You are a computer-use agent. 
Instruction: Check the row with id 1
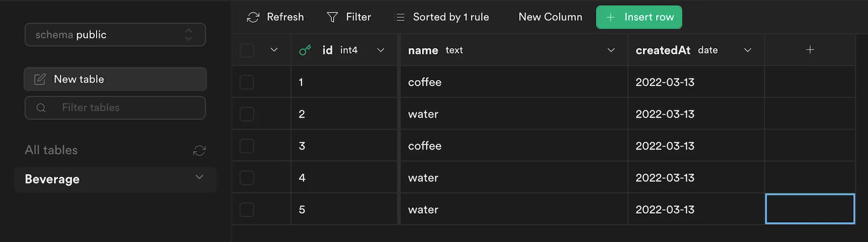click(247, 82)
